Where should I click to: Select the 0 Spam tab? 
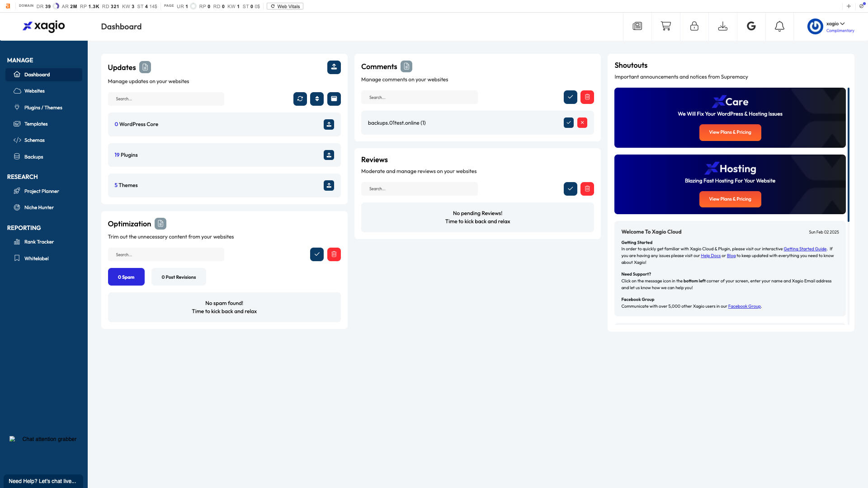tap(126, 277)
